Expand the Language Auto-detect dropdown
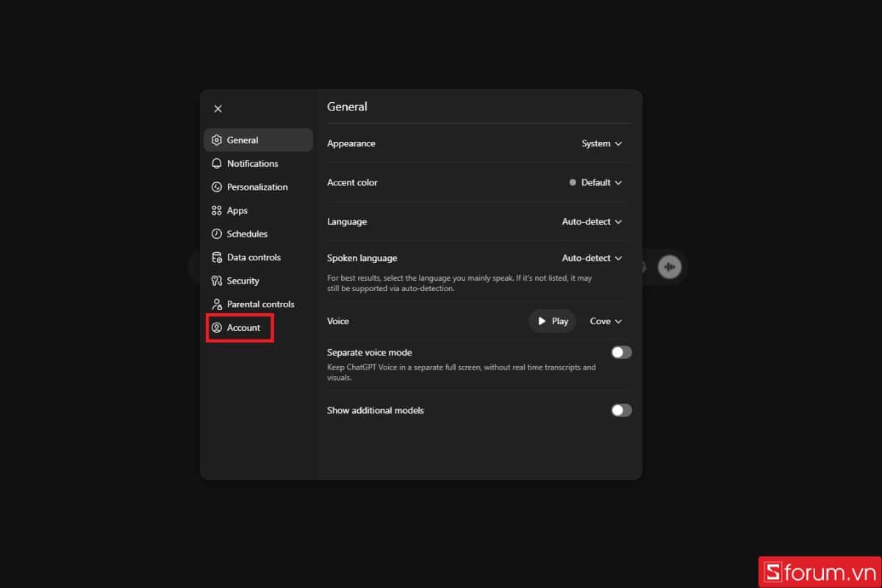Viewport: 882px width, 588px height. [x=592, y=222]
